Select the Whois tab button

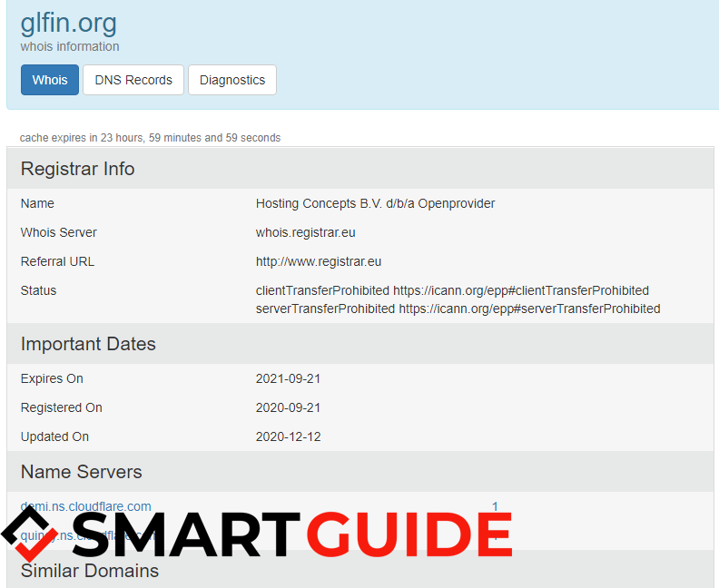(x=50, y=80)
